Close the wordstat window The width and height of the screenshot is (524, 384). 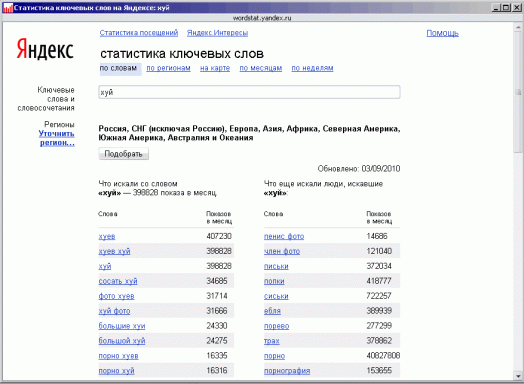pyautogui.click(x=517, y=7)
